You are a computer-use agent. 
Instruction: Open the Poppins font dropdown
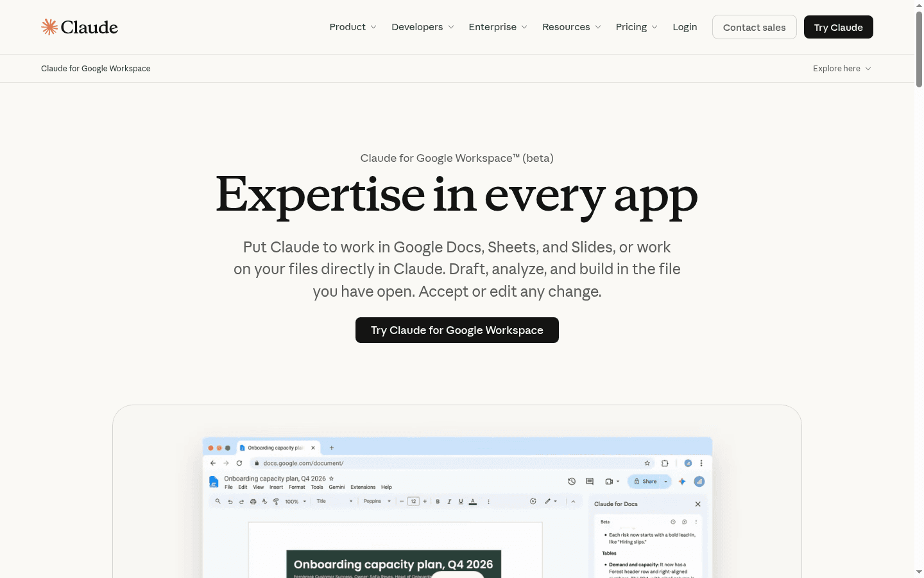coord(377,502)
